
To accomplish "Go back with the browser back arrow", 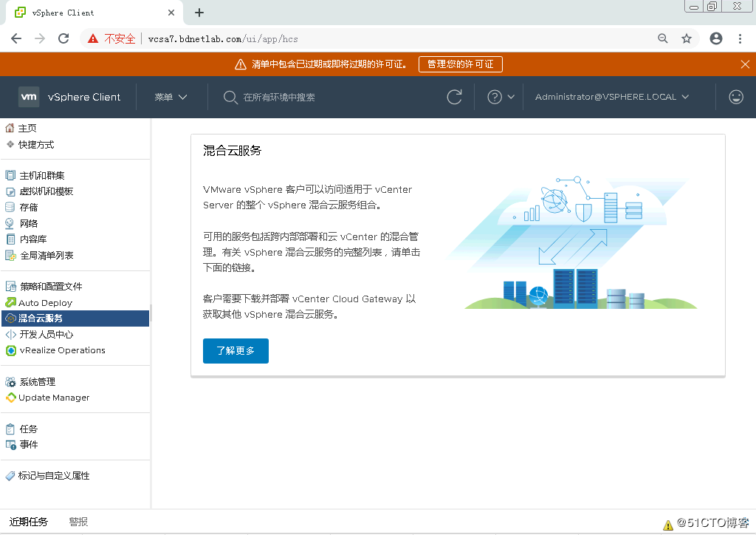I will coord(16,38).
